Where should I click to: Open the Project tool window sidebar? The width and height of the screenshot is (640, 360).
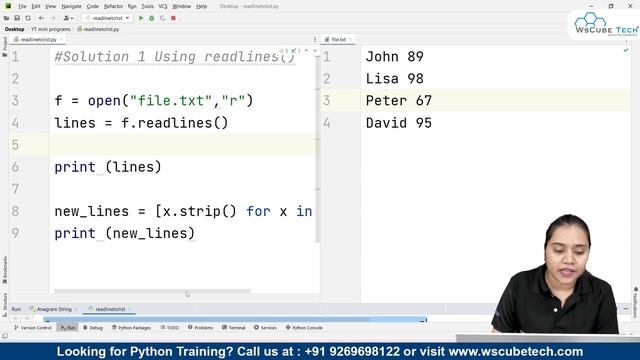(x=4, y=47)
